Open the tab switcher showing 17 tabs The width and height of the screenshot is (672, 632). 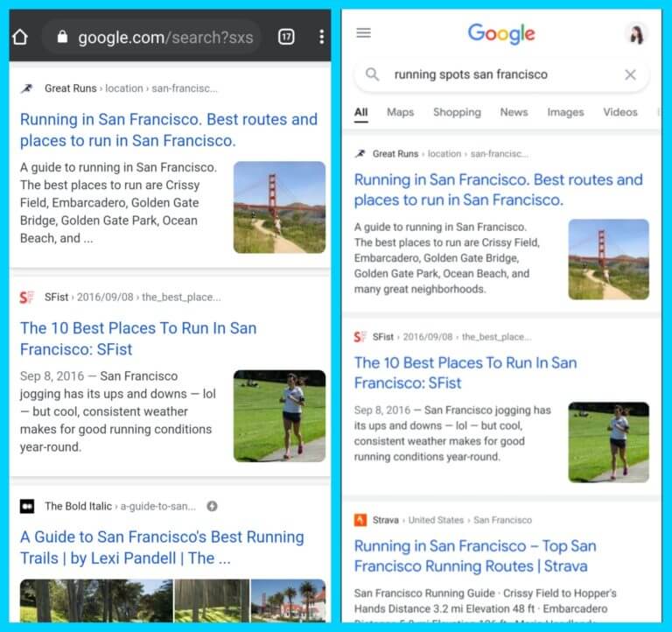click(x=286, y=37)
